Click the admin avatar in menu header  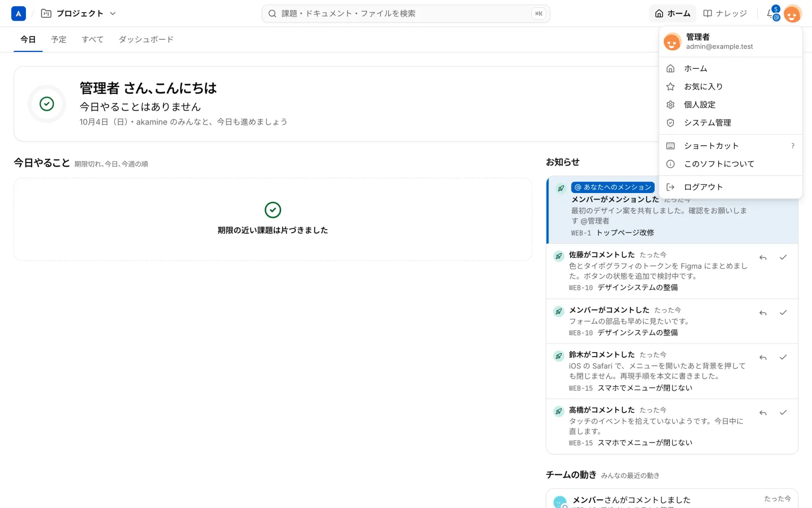point(672,42)
